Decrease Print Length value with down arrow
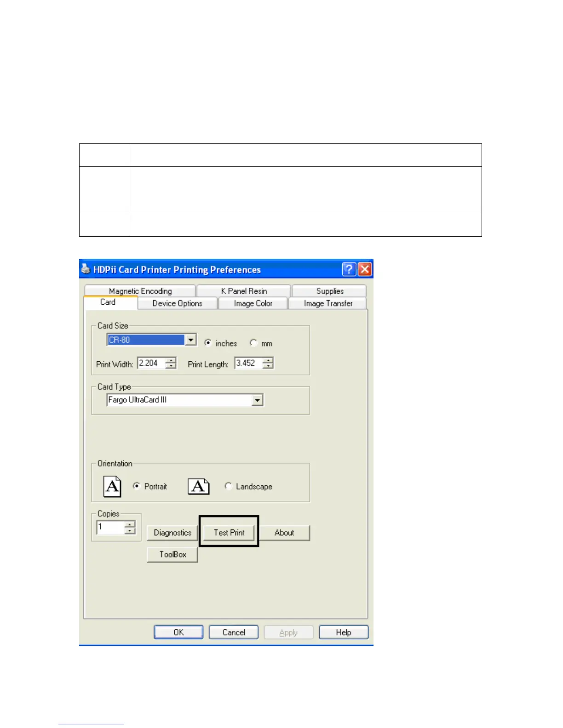The width and height of the screenshot is (563, 728). point(268,366)
